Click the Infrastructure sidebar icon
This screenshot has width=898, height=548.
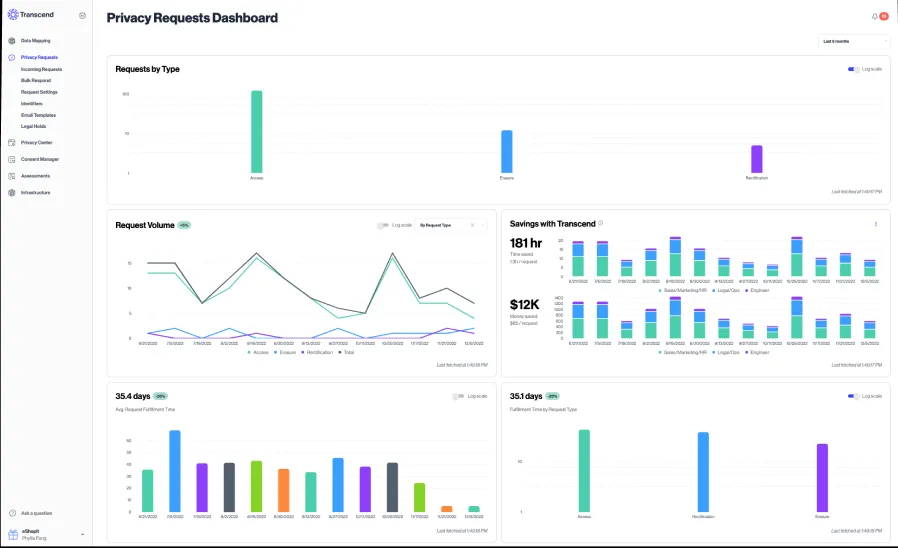coord(11,192)
